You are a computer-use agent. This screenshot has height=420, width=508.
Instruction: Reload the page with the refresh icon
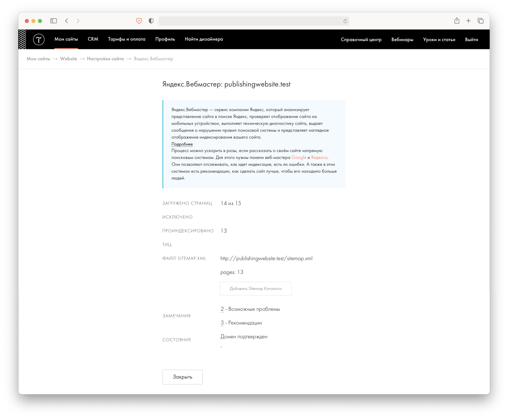tap(345, 21)
